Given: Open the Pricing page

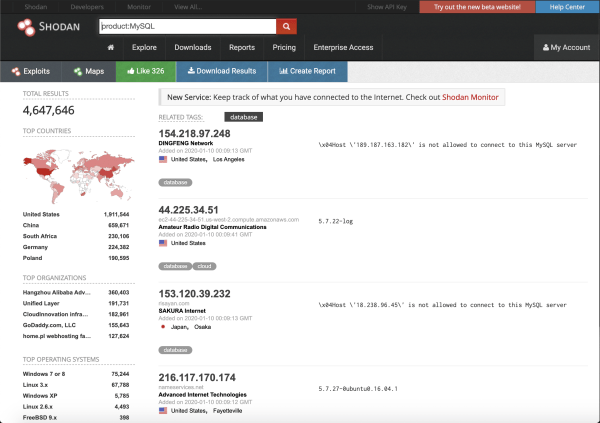Looking at the screenshot, I should click(x=284, y=47).
